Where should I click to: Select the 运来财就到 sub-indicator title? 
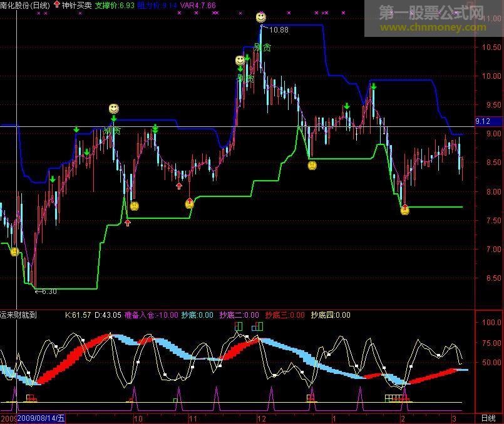pos(19,315)
